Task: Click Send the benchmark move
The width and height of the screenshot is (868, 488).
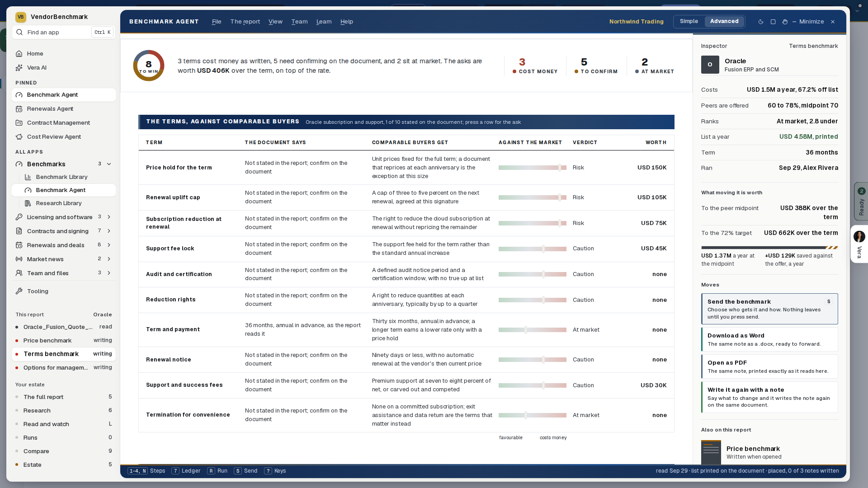Action: (x=769, y=309)
